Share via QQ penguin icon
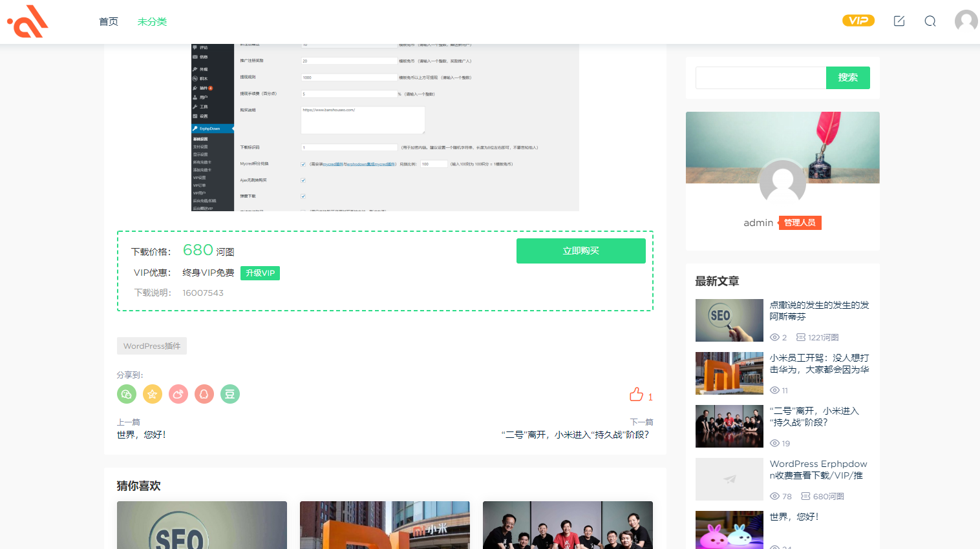Image resolution: width=980 pixels, height=549 pixels. click(x=204, y=394)
